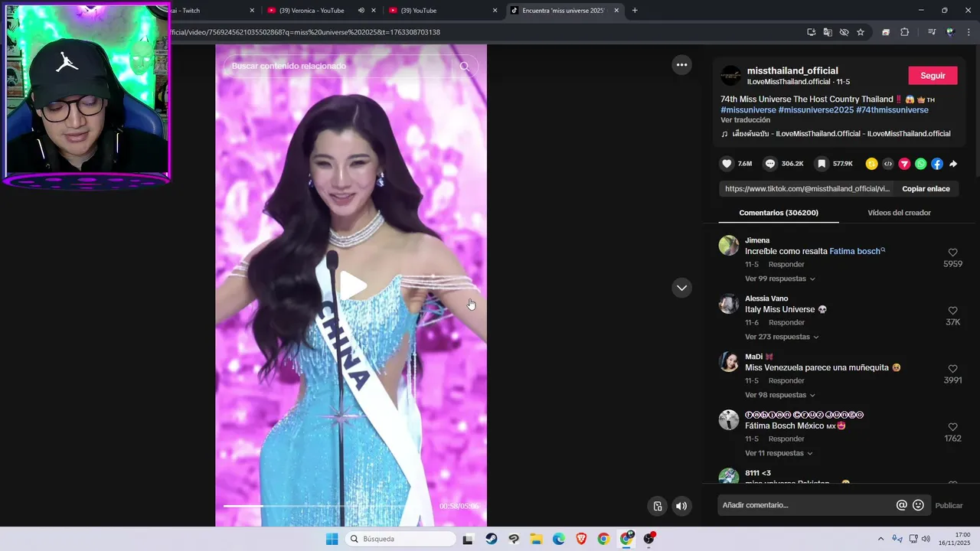Open Brave browser from taskbar
This screenshot has height=551, width=980.
(581, 540)
